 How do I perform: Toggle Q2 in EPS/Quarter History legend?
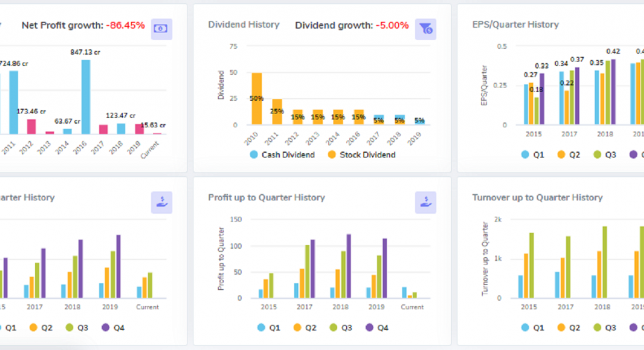pyautogui.click(x=569, y=154)
